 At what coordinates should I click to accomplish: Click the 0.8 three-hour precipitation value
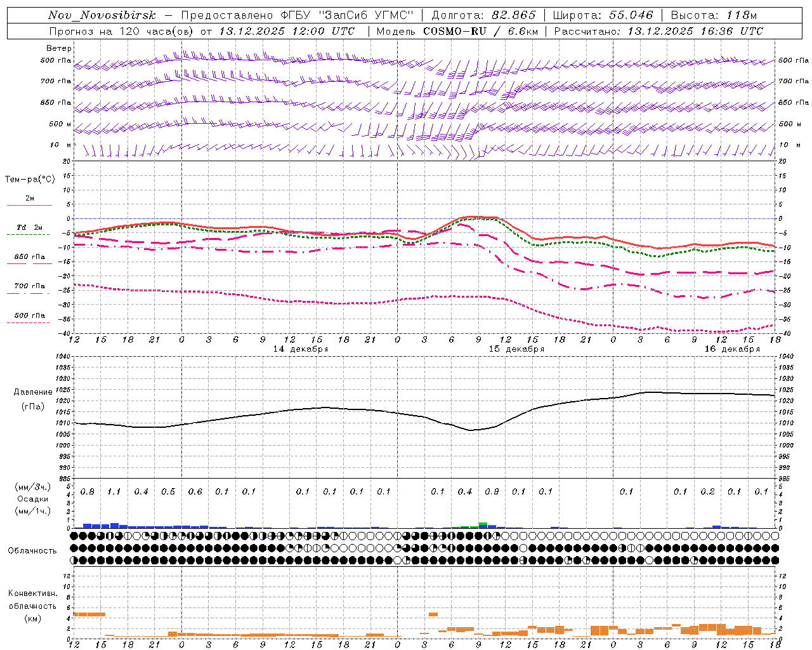(x=88, y=492)
